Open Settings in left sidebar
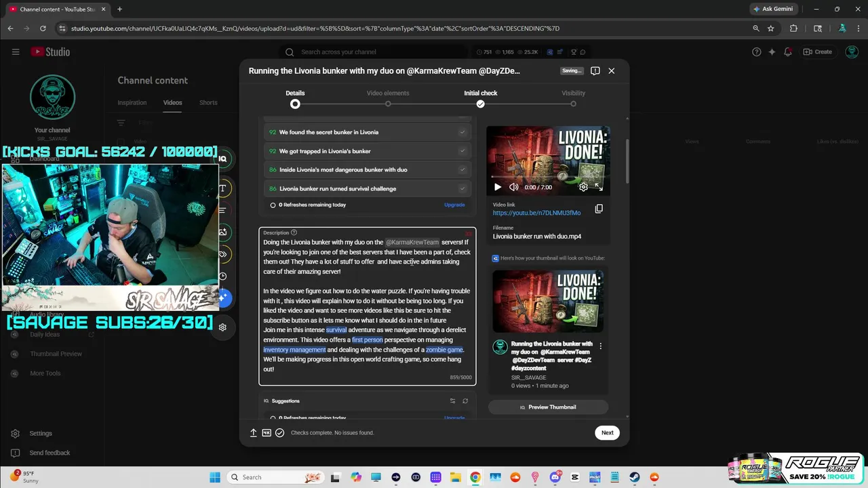The height and width of the screenshot is (488, 868). (x=41, y=433)
